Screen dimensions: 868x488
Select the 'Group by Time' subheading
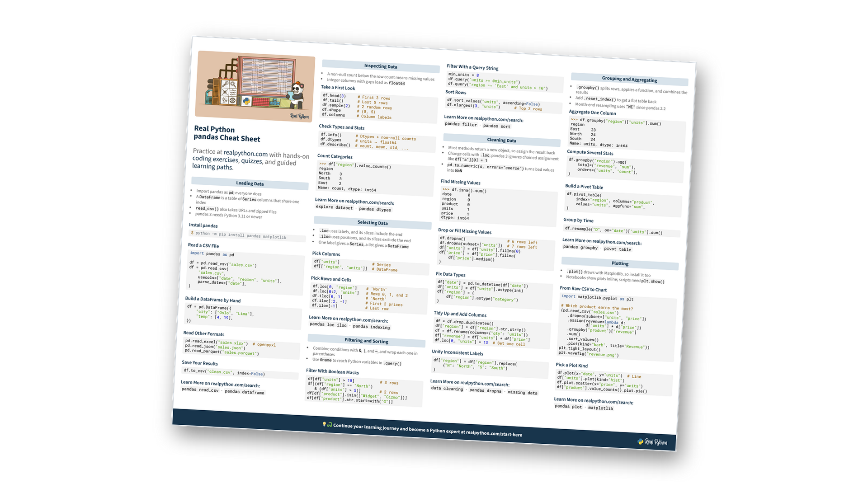pyautogui.click(x=578, y=220)
